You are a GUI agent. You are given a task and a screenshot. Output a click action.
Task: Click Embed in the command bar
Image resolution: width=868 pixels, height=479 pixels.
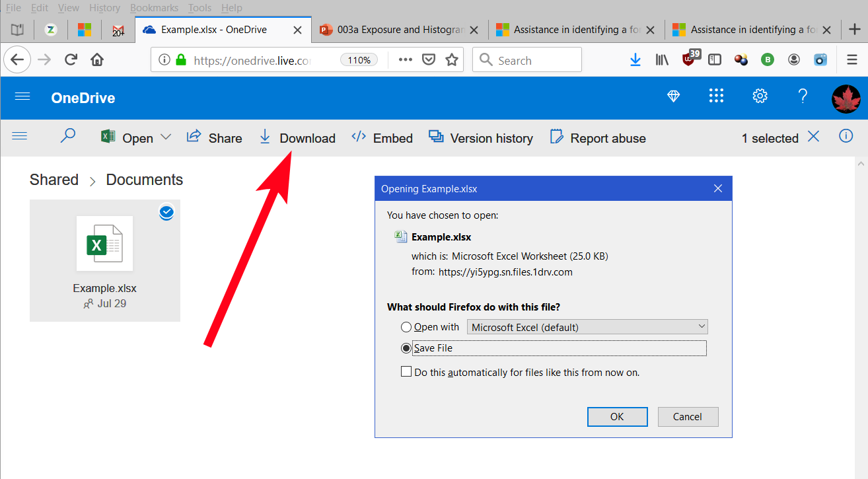[x=382, y=137]
